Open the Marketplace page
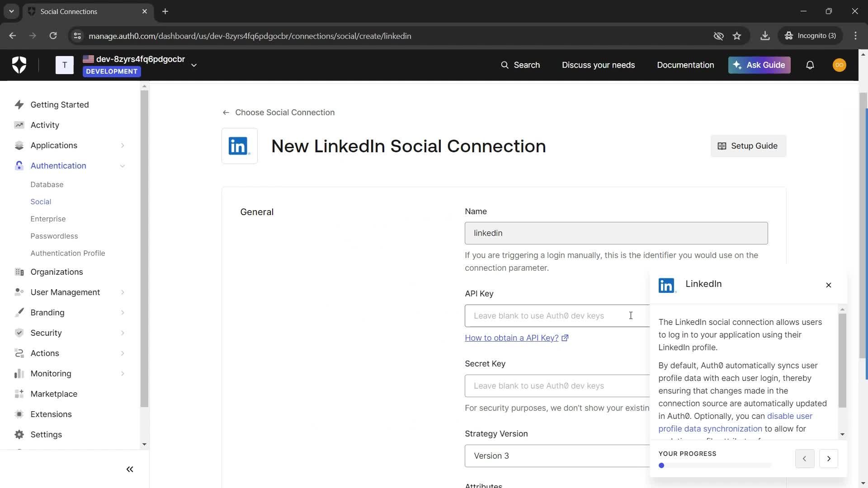868x488 pixels. [54, 394]
